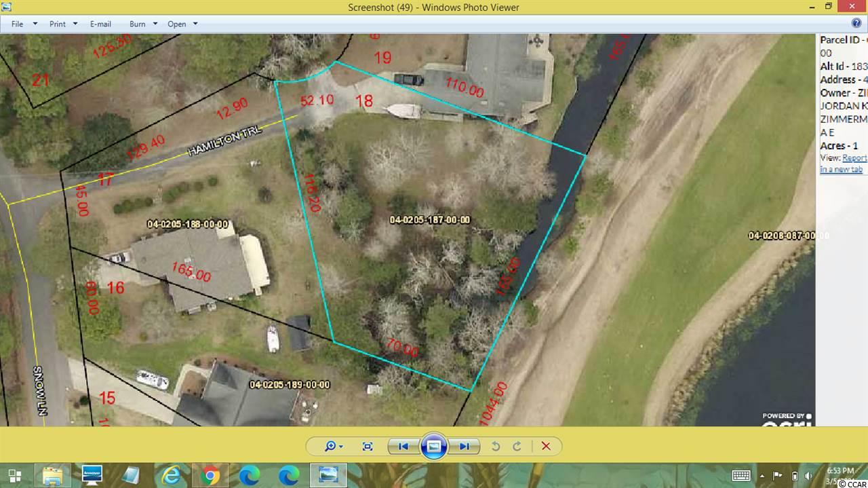Open the second Microsoft Edge taskbar icon
The width and height of the screenshot is (868, 488).
pyautogui.click(x=288, y=476)
